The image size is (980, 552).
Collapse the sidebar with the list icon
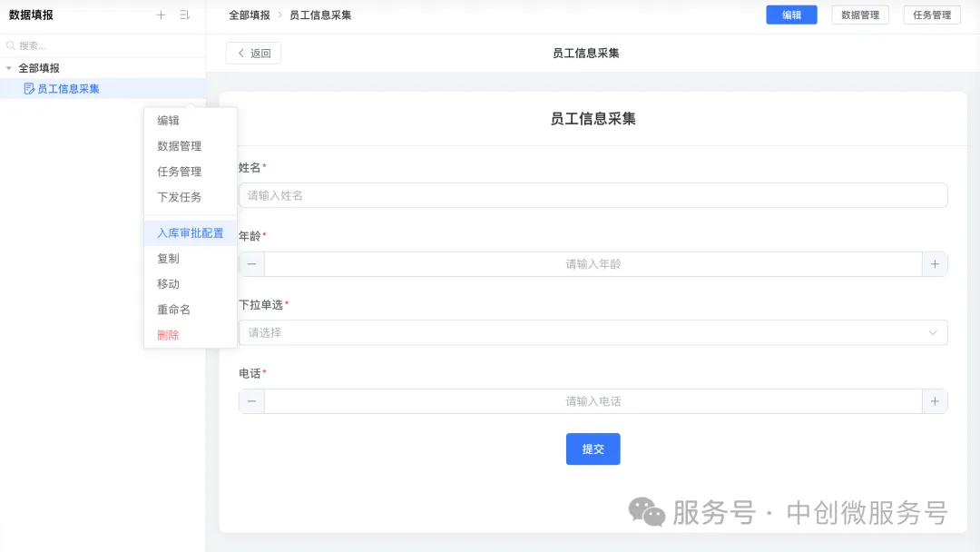coord(184,15)
